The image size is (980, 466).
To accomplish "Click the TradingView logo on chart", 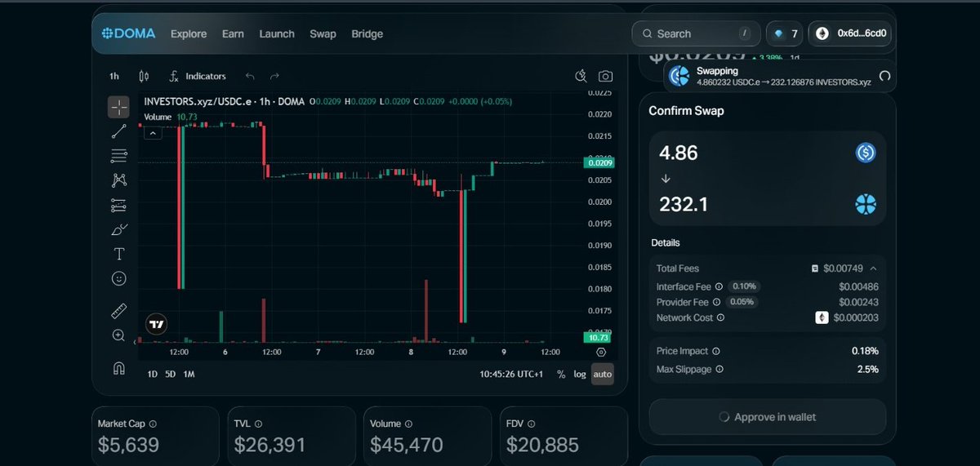I will 156,324.
